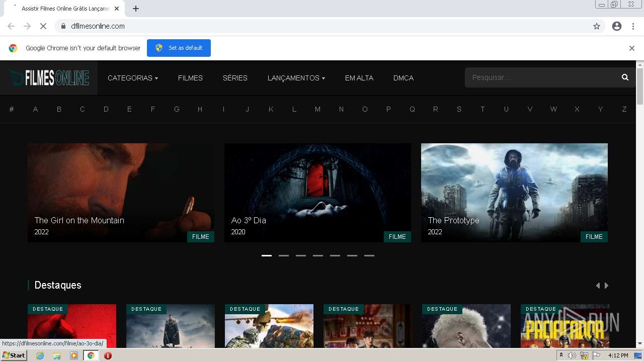Open the Chrome three-dot menu

pos(633,26)
